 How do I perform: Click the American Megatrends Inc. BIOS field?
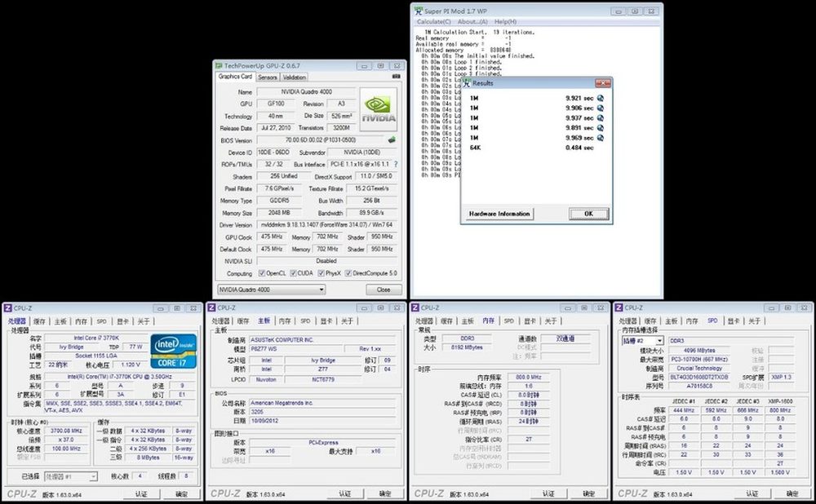pyautogui.click(x=322, y=403)
